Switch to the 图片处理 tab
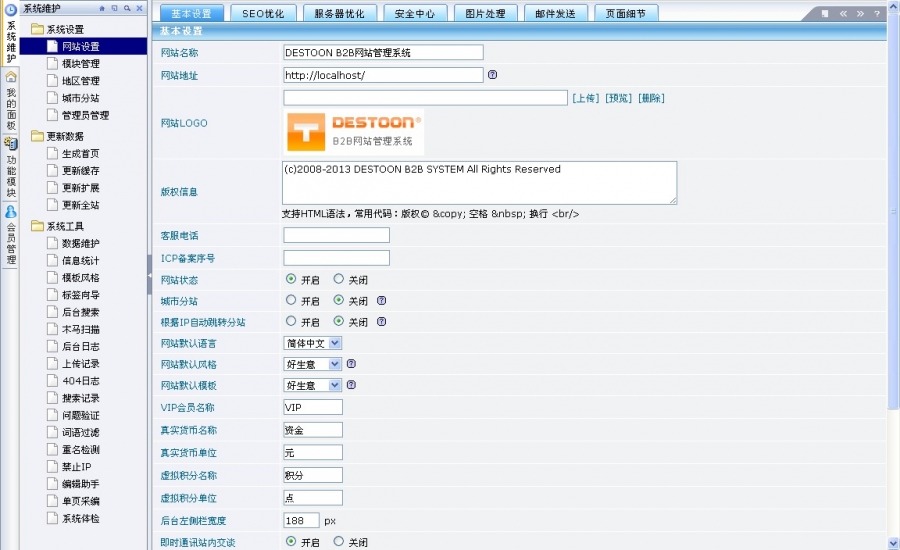 click(486, 13)
